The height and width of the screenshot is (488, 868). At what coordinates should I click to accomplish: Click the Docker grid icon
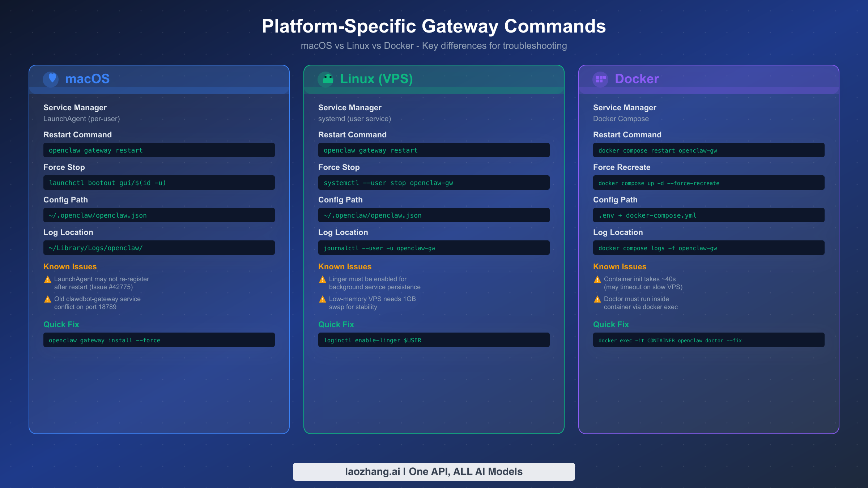coord(600,79)
